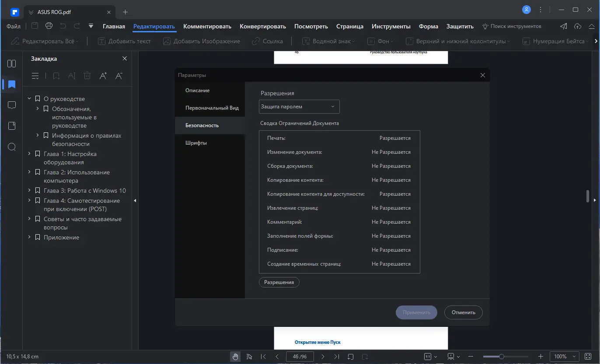
Task: Click the Разрешения button below the restrictions summary
Action: [x=279, y=282]
